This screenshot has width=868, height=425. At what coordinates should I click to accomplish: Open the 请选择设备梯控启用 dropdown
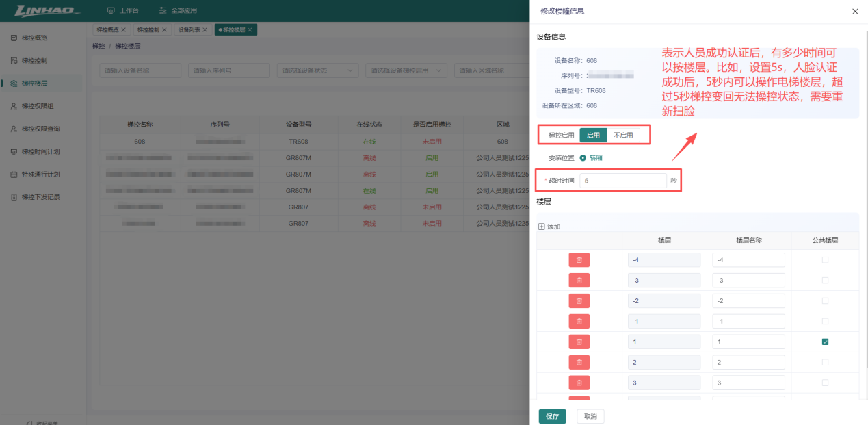click(406, 70)
